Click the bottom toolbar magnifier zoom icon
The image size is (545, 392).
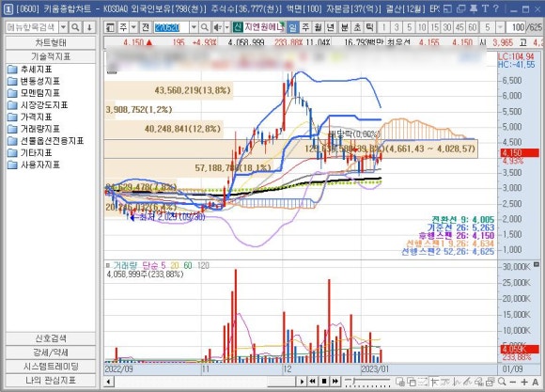(x=502, y=382)
